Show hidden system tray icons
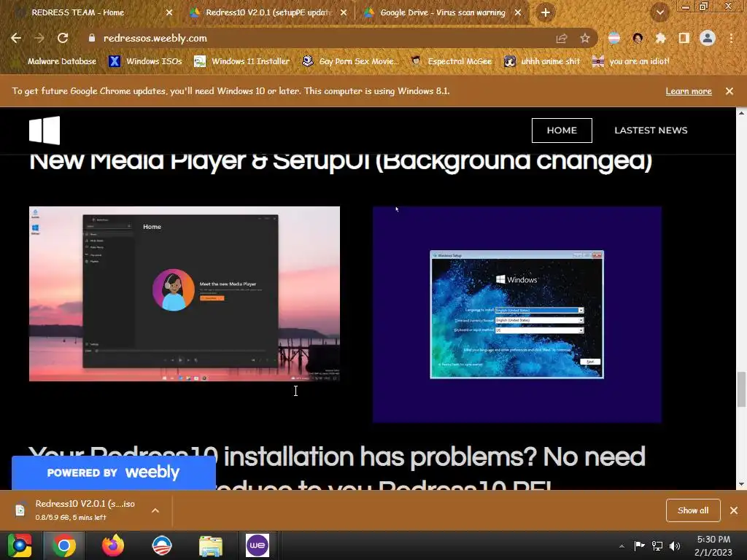Viewport: 747px width, 560px height. pos(622,546)
